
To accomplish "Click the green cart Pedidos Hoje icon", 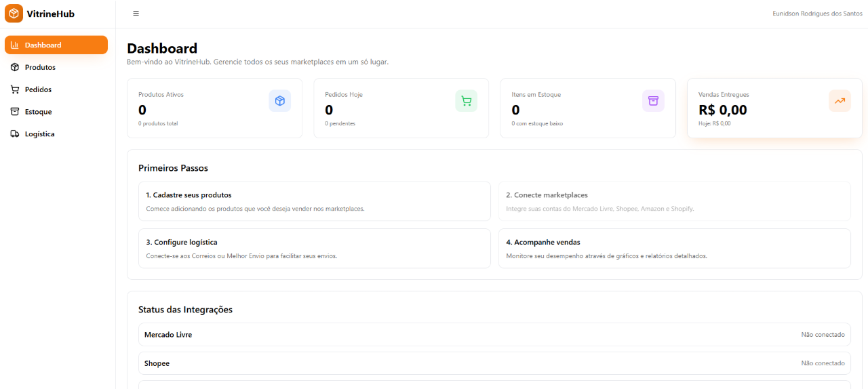I will pos(466,101).
